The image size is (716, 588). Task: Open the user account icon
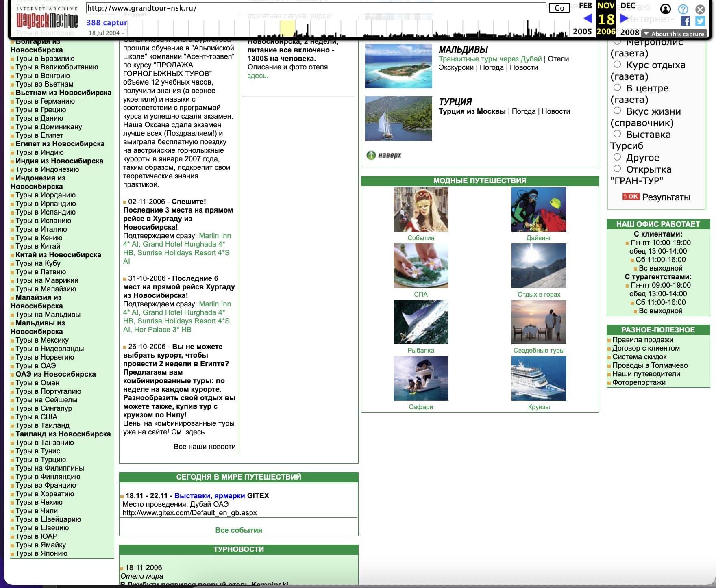(x=666, y=9)
